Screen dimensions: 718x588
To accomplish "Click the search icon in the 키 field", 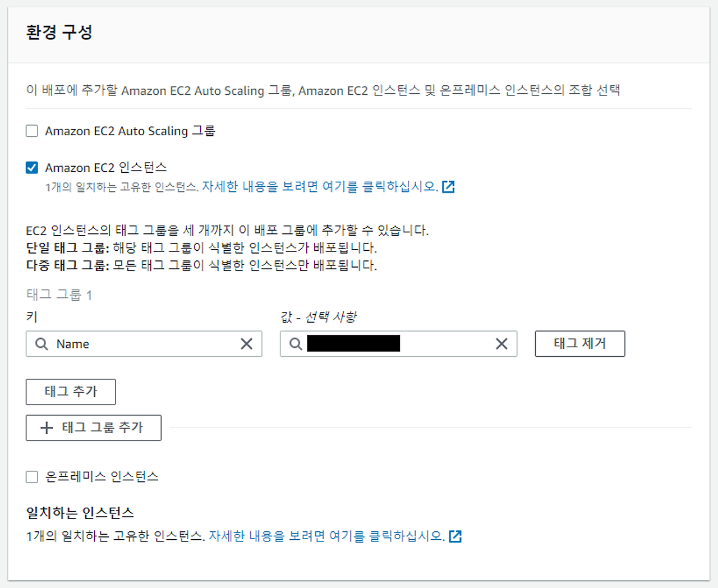I will (x=42, y=344).
